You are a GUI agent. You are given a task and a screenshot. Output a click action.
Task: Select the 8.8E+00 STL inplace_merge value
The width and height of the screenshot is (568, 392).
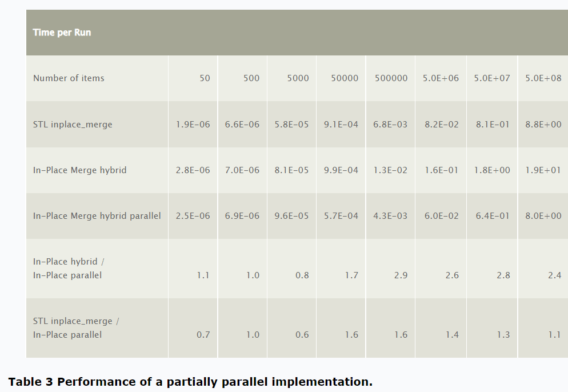click(x=543, y=125)
